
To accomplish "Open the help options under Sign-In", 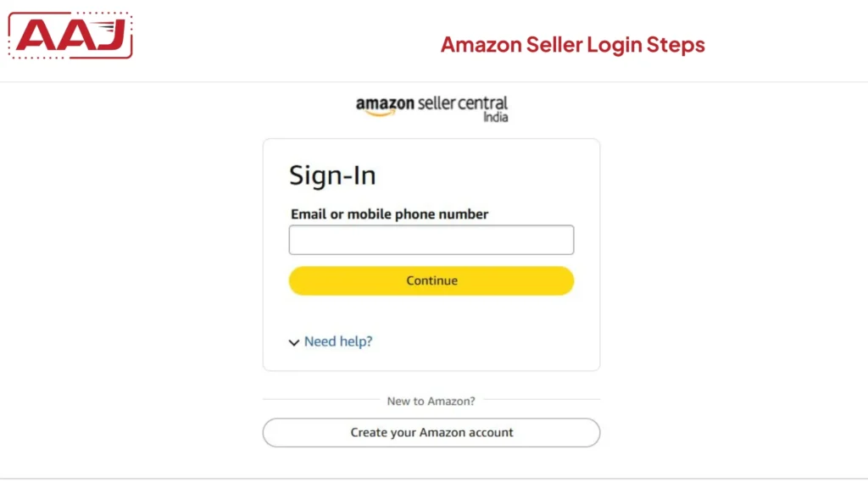I will pyautogui.click(x=338, y=341).
